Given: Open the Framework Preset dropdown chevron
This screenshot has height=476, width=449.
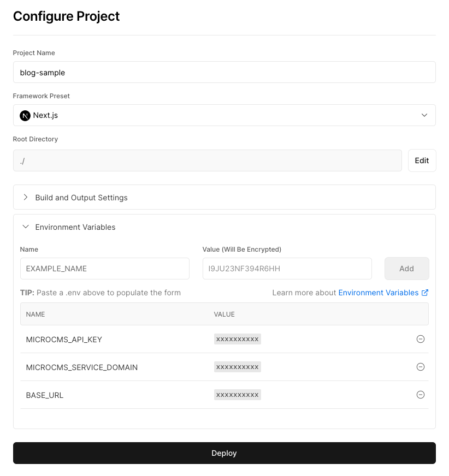Looking at the screenshot, I should pos(424,115).
